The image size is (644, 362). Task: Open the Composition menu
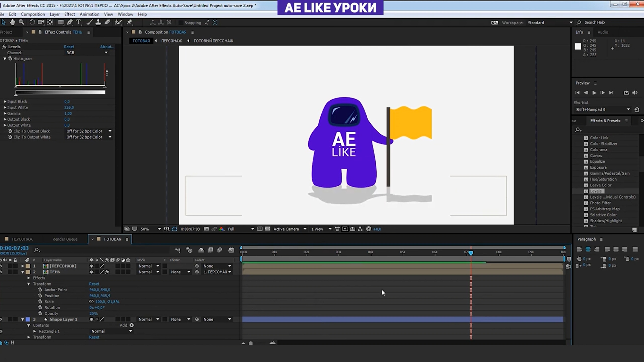pyautogui.click(x=33, y=14)
